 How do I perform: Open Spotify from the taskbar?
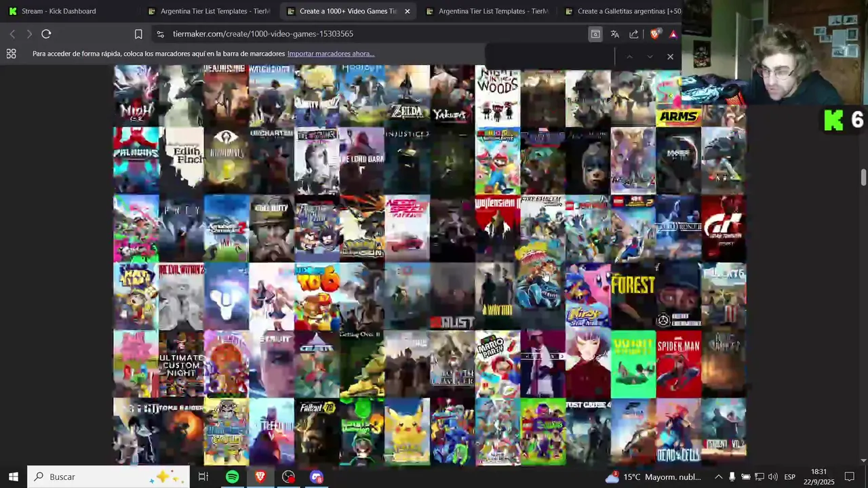pyautogui.click(x=232, y=476)
